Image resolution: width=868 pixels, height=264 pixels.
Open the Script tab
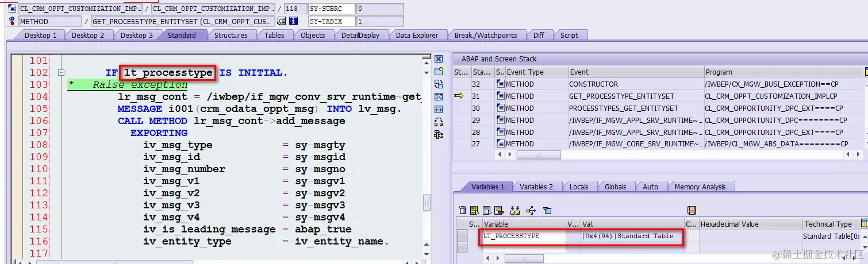click(569, 35)
